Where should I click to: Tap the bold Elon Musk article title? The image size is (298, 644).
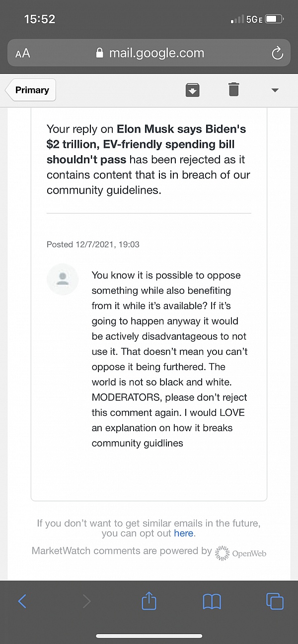pyautogui.click(x=147, y=144)
